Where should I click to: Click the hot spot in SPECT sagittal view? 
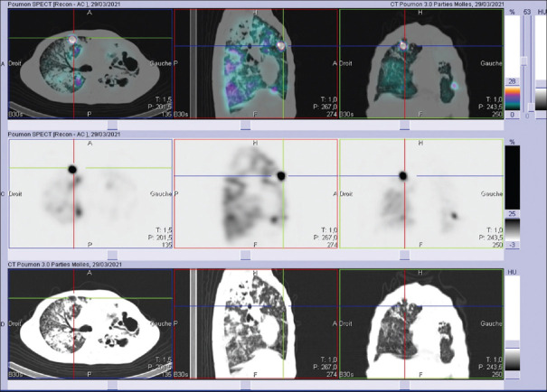281,175
